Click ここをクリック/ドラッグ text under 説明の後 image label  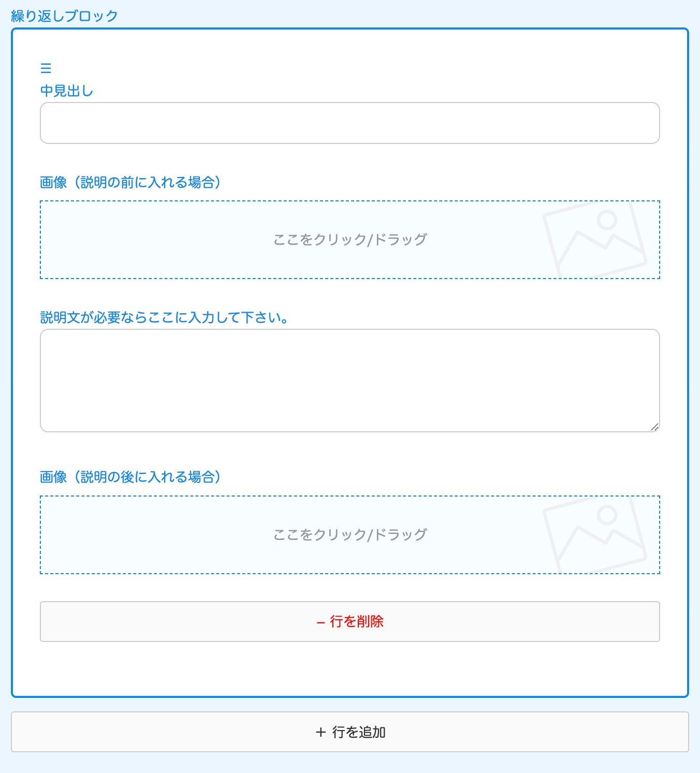coord(350,535)
